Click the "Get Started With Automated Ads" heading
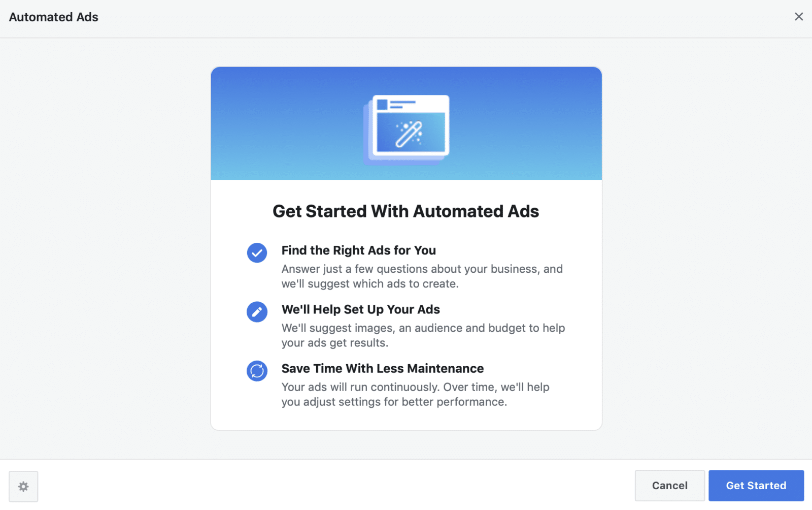This screenshot has width=812, height=510. pyautogui.click(x=405, y=211)
